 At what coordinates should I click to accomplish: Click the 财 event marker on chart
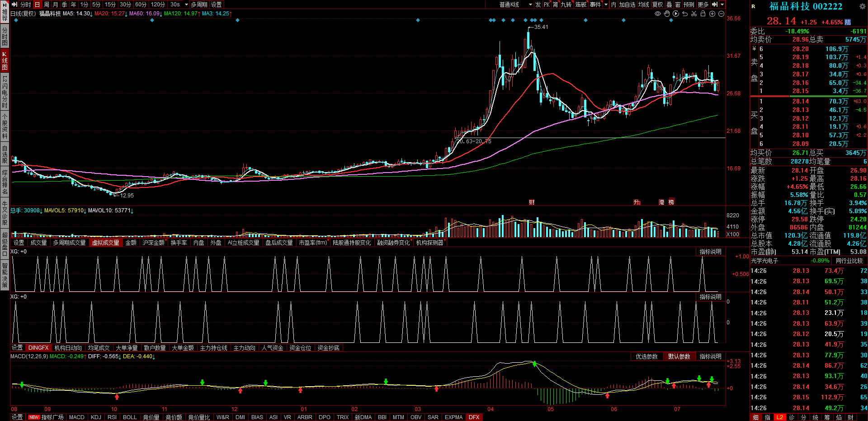pyautogui.click(x=532, y=202)
